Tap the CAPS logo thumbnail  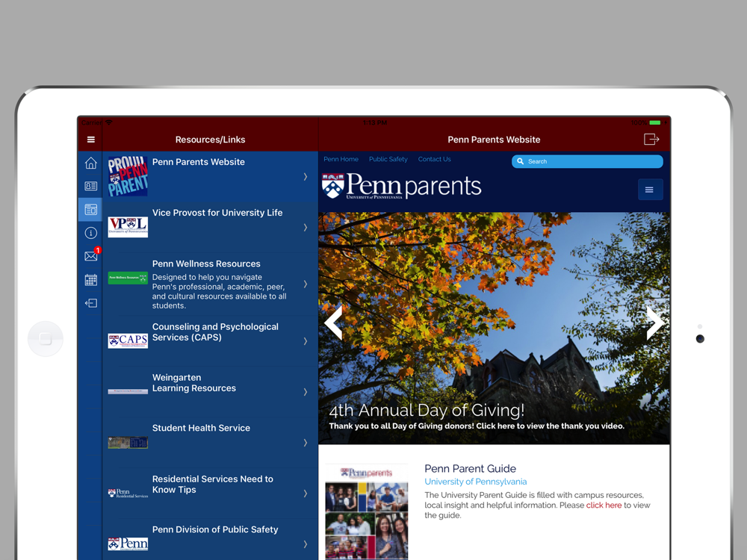point(128,341)
